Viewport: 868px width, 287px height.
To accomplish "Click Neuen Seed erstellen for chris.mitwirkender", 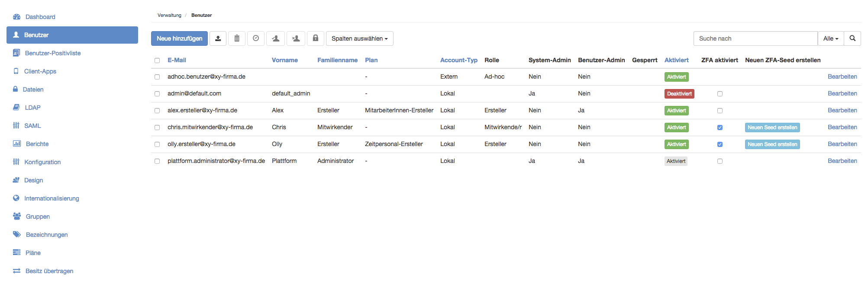I will click(x=772, y=128).
